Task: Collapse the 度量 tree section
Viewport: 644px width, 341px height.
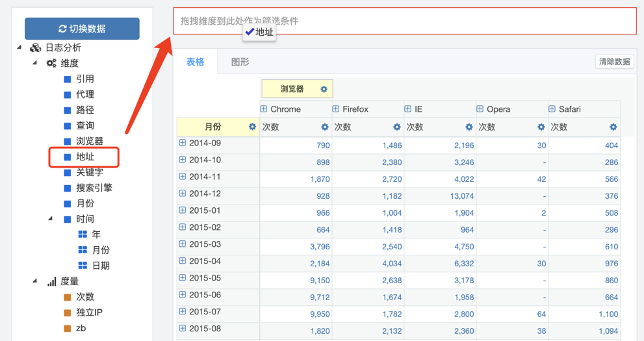Action: (35, 281)
